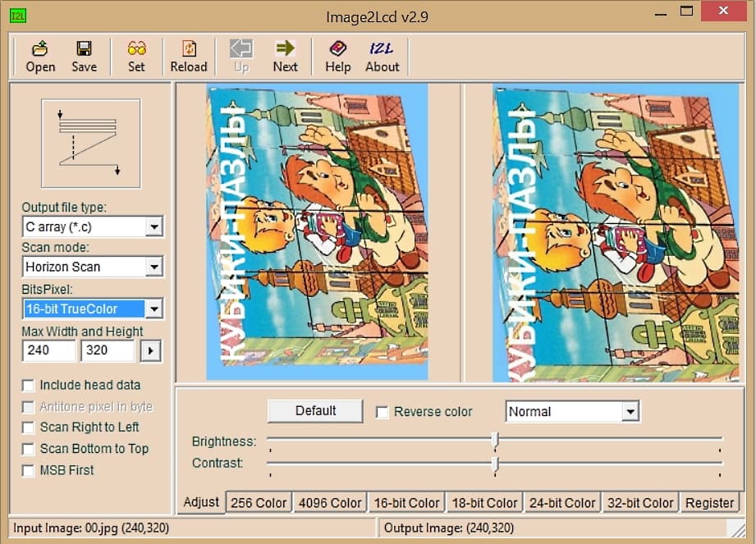Viewport: 756px width, 544px height.
Task: Click the max height field showing 320
Action: [107, 350]
